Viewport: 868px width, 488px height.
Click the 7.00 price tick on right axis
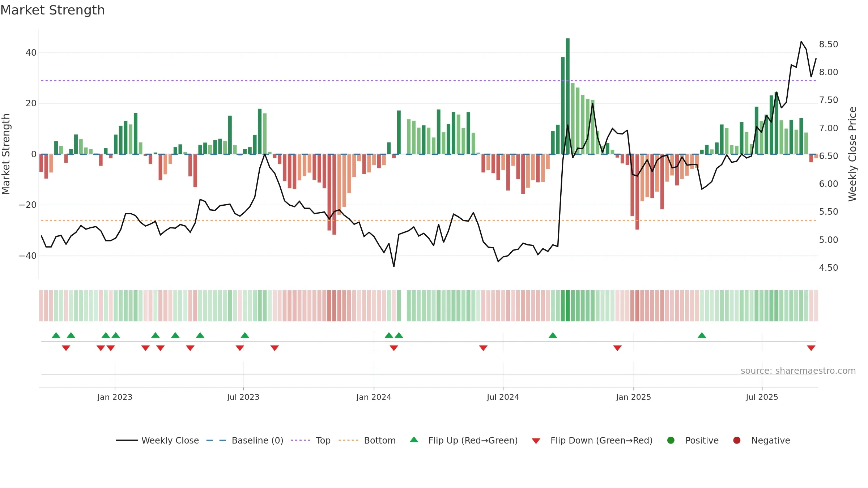click(x=829, y=128)
